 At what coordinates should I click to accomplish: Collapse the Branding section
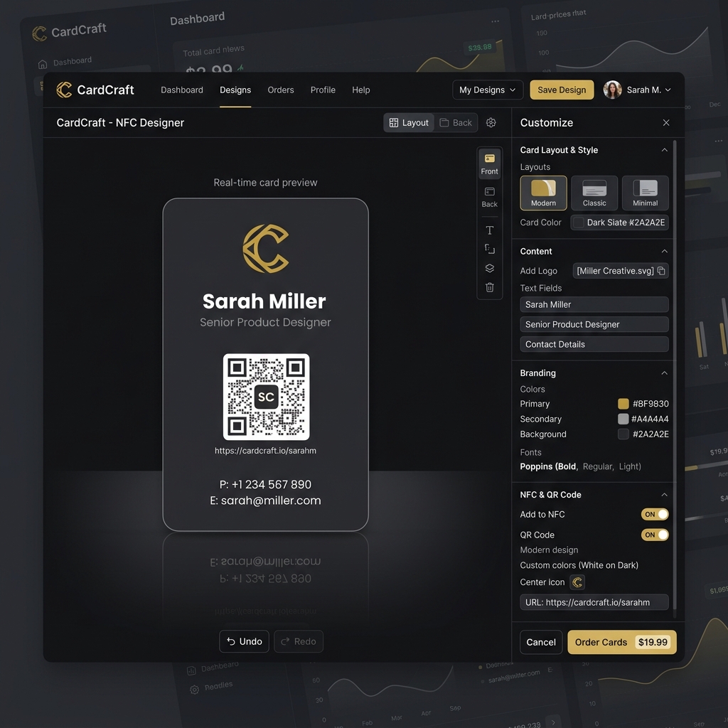coord(665,373)
